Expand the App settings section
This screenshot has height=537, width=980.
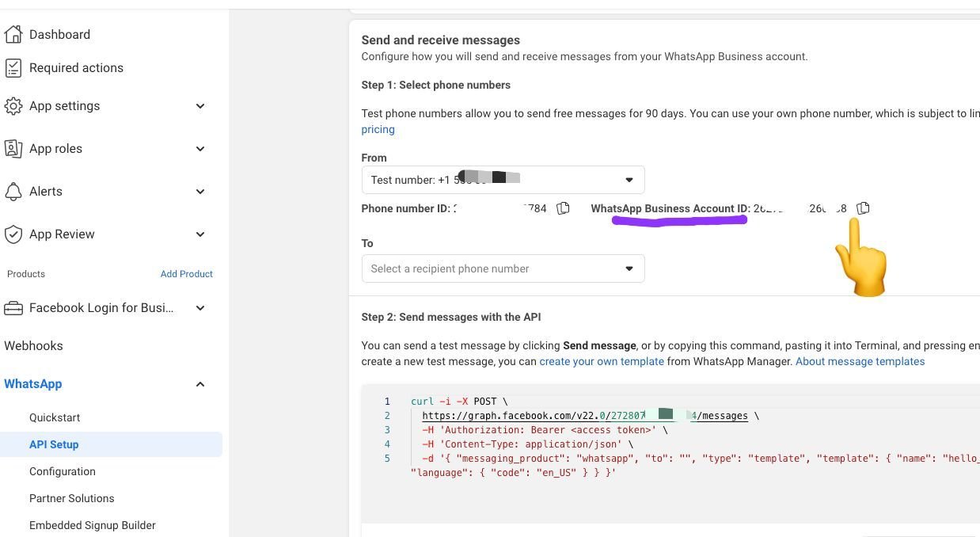(200, 105)
